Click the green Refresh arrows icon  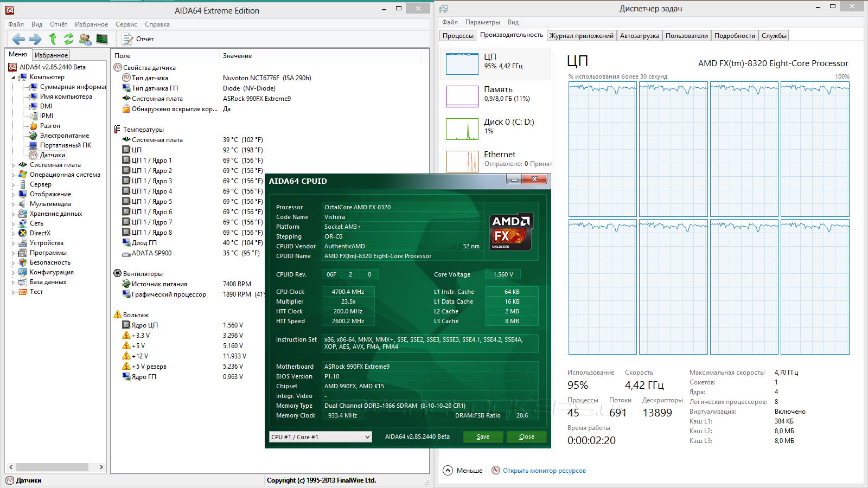point(69,39)
